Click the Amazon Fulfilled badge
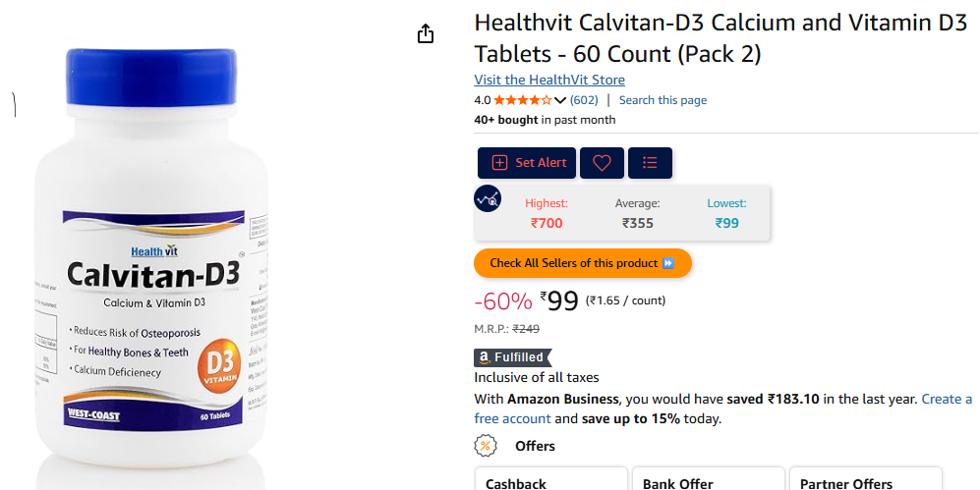The image size is (980, 490). coord(512,357)
